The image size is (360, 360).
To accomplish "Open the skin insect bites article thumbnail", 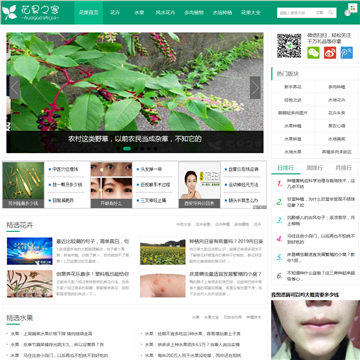I will click(x=163, y=284).
